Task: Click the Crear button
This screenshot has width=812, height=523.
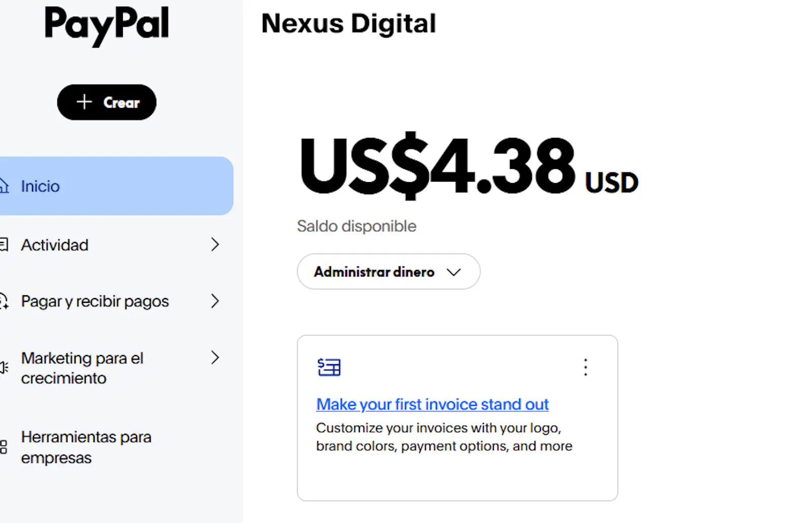Action: pyautogui.click(x=107, y=102)
